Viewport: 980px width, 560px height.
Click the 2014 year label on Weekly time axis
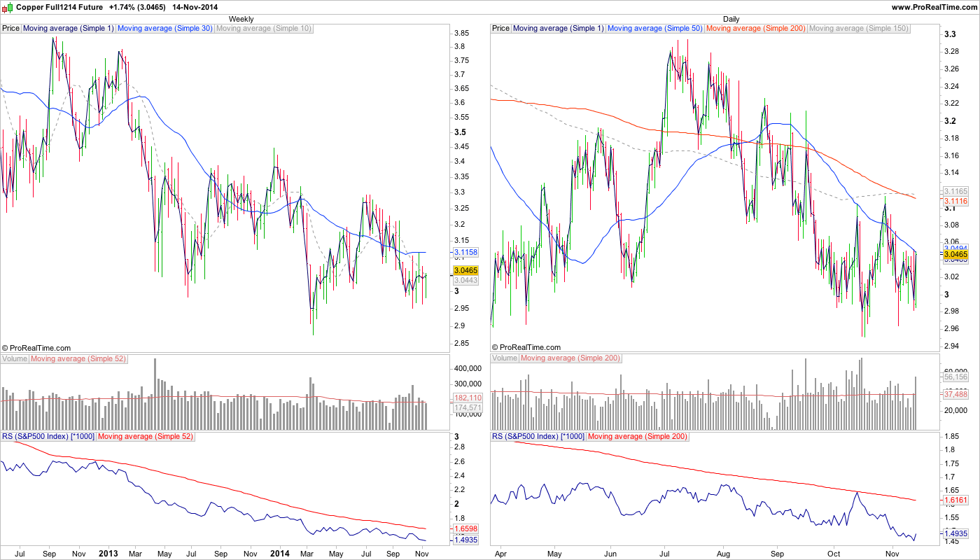[x=279, y=553]
